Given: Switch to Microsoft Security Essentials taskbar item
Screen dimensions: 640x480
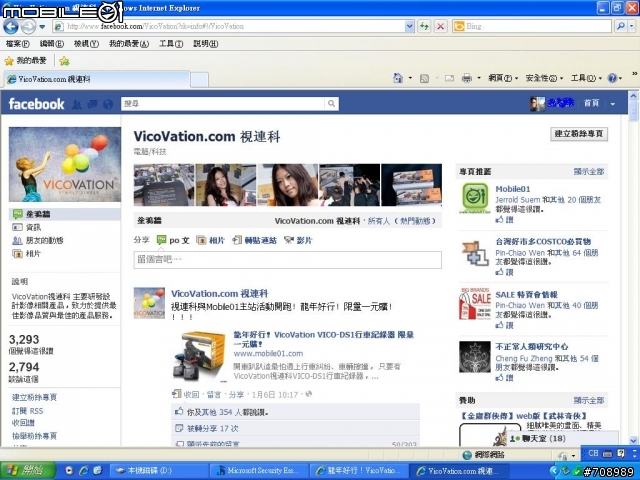Looking at the screenshot, I should coord(258,471).
